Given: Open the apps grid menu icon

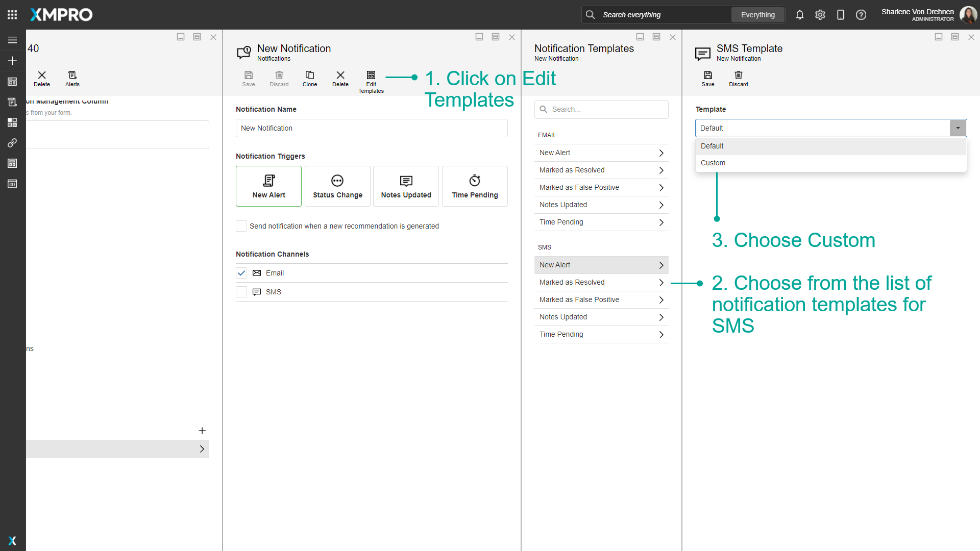Looking at the screenshot, I should pyautogui.click(x=12, y=15).
